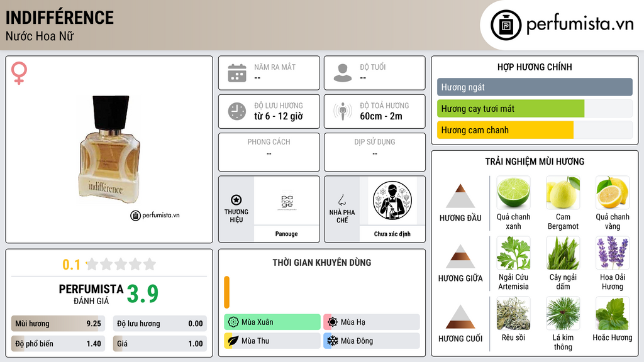The width and height of the screenshot is (644, 362).
Task: Click the Panouge brand logo
Action: 287,200
